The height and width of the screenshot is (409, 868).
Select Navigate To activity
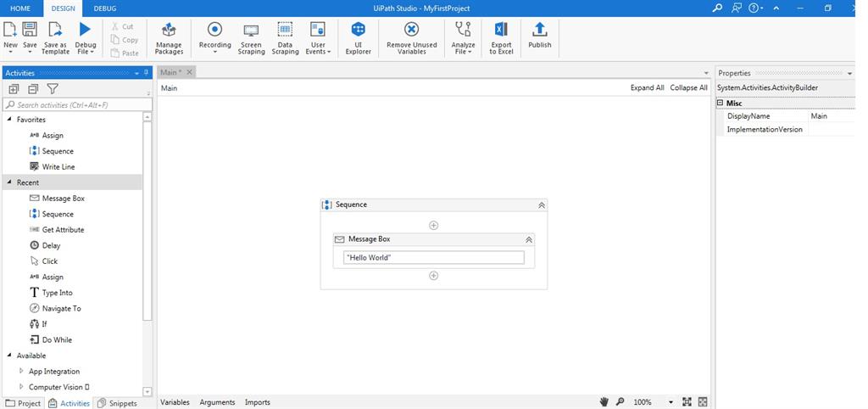point(55,308)
